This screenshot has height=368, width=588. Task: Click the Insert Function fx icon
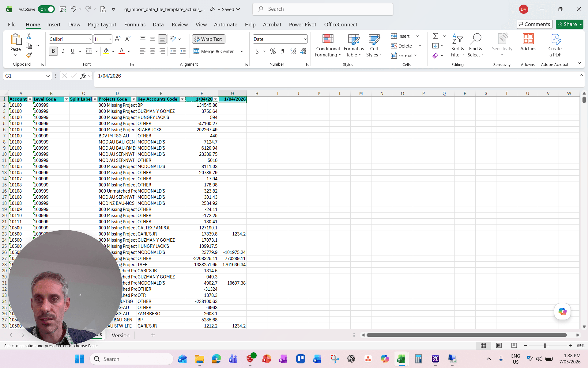(x=83, y=76)
